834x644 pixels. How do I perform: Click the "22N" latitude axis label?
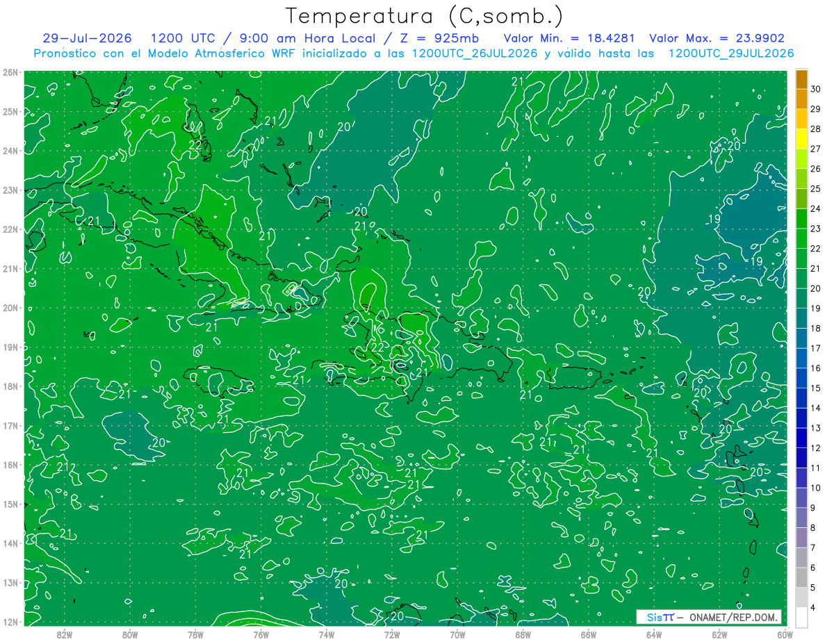coord(10,229)
